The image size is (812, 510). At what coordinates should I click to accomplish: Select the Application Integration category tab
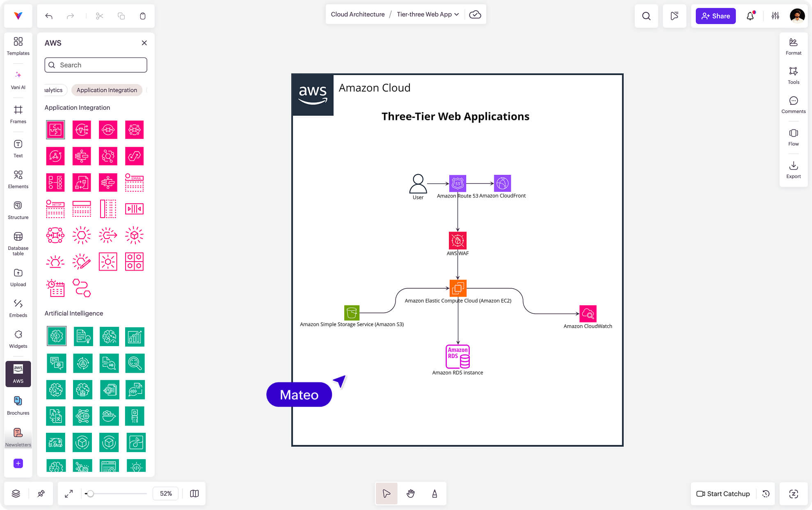tap(107, 90)
